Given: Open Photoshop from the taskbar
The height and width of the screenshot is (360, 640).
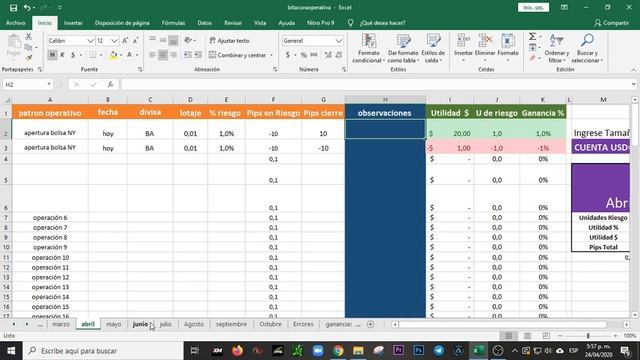Looking at the screenshot, I should coord(418,351).
